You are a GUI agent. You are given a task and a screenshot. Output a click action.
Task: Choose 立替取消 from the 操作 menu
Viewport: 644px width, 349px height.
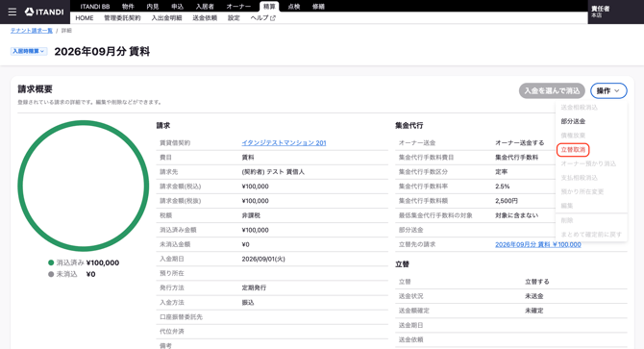573,150
